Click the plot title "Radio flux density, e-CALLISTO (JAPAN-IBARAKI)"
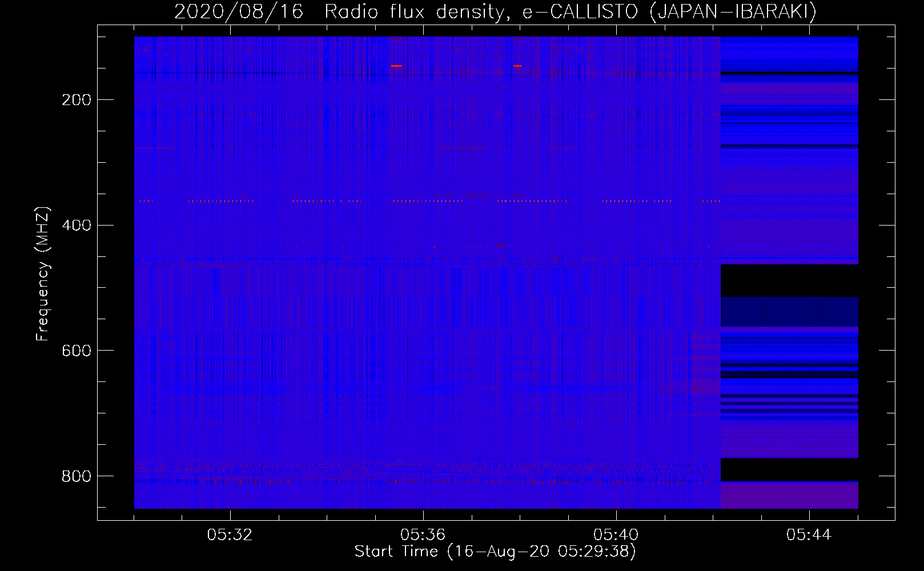The width and height of the screenshot is (924, 571). [571, 11]
